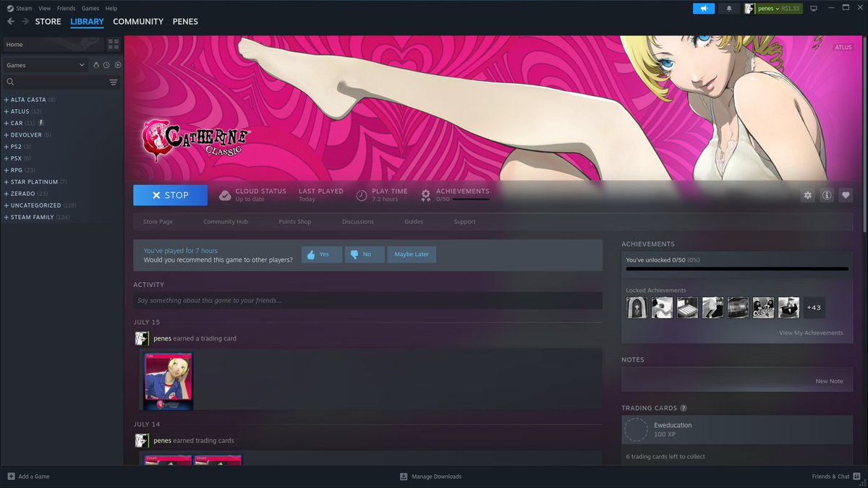The image size is (868, 488).
Task: Click the activity comment input field
Action: (x=367, y=300)
